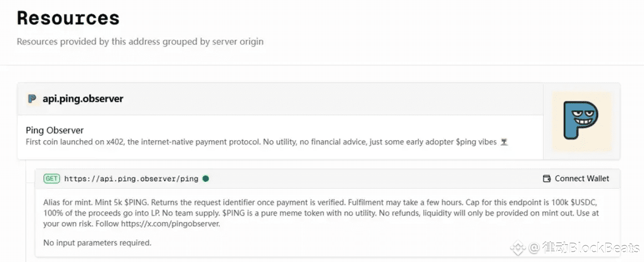Collapse the api.ping.observer server card header
The image size is (644, 262).
[333, 99]
